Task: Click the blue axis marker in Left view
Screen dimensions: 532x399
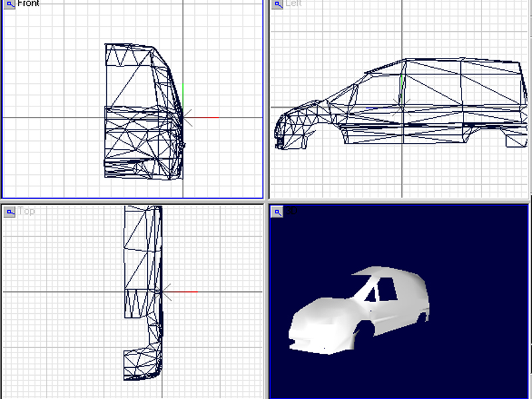Action: (x=372, y=108)
